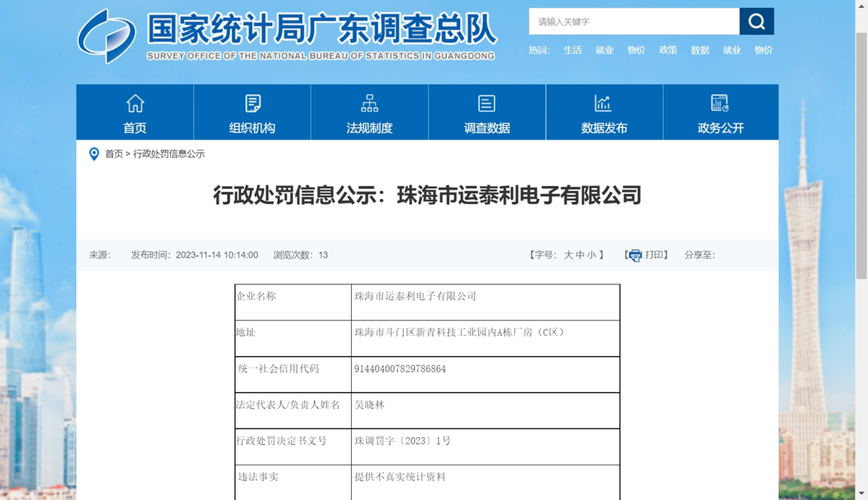
Task: Click the screen icon above 政务公开
Action: (x=720, y=103)
